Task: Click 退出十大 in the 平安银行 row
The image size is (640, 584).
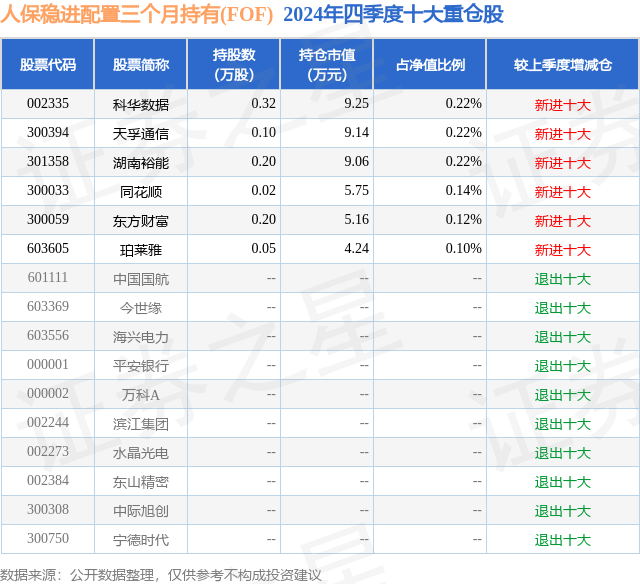Action: pyautogui.click(x=563, y=366)
